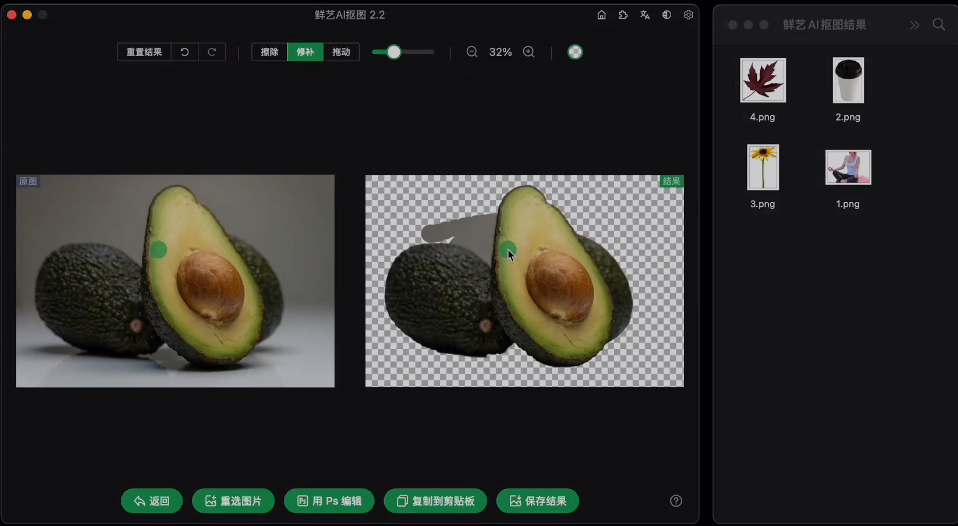Click the 用 Ps 编辑 button
Screen dimensions: 958x526
coord(329,500)
